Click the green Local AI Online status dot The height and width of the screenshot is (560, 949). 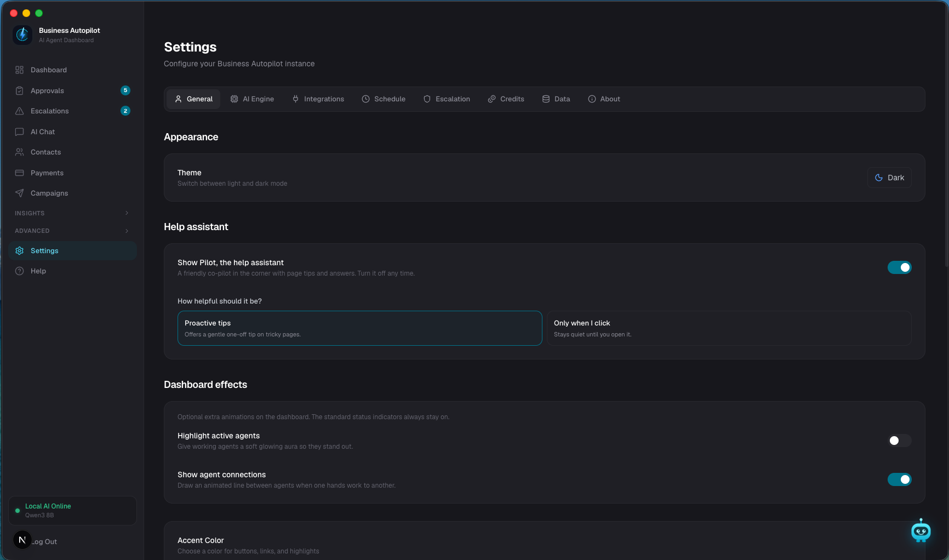tap(18, 511)
